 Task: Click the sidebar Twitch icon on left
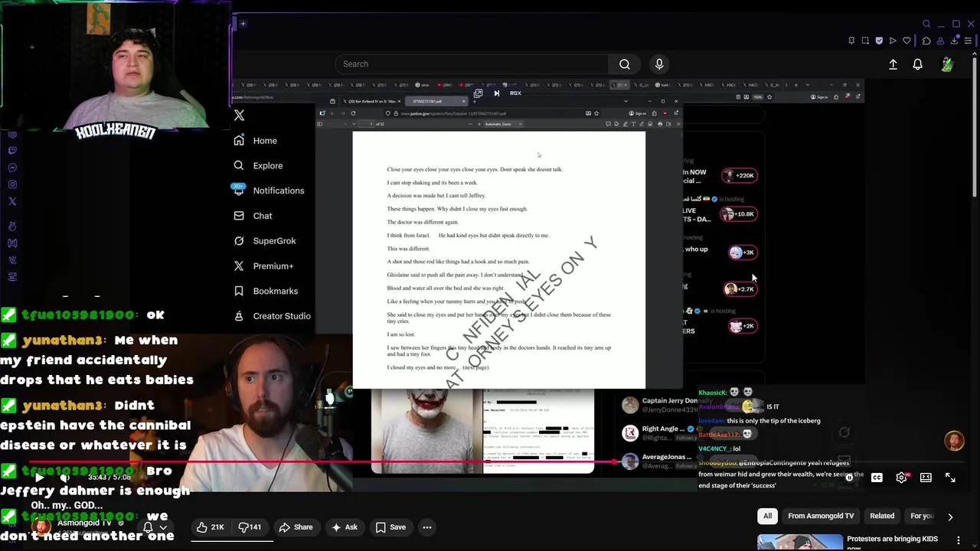[12, 151]
